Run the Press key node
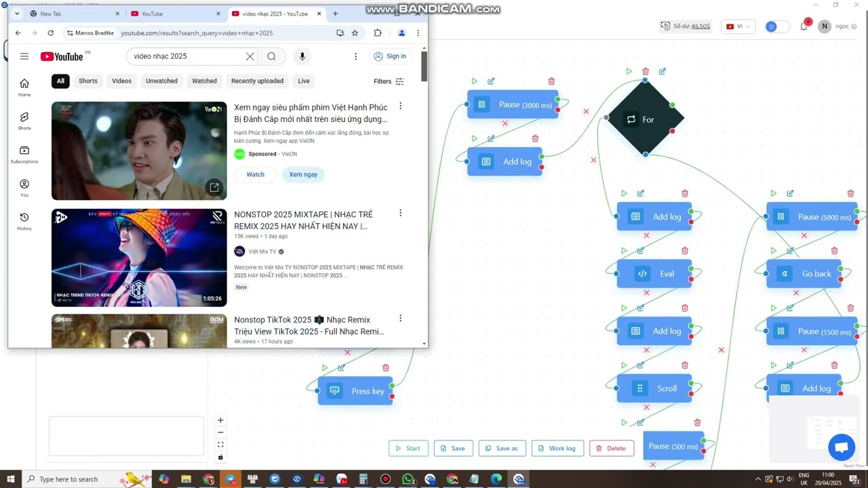Image resolution: width=868 pixels, height=488 pixels. tap(325, 368)
